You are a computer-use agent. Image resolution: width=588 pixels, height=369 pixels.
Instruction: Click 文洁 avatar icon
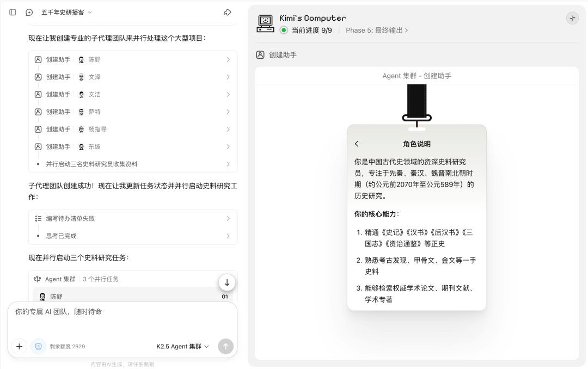coord(81,95)
